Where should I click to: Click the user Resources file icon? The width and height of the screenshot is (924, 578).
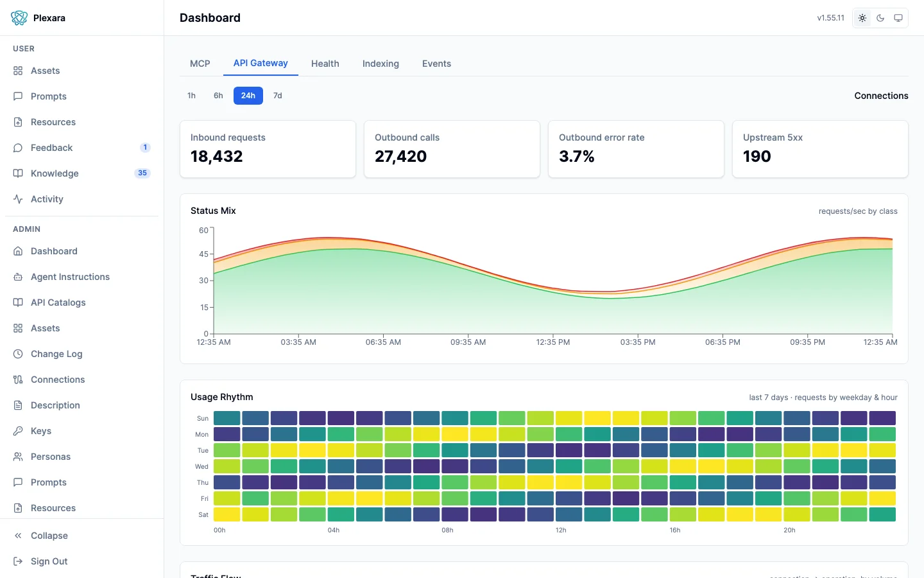(x=18, y=122)
